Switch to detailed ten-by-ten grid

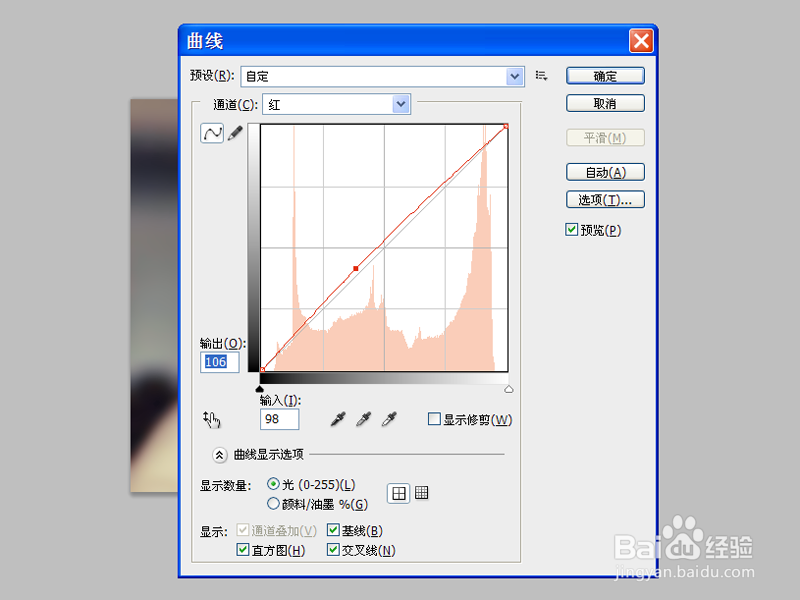(421, 493)
